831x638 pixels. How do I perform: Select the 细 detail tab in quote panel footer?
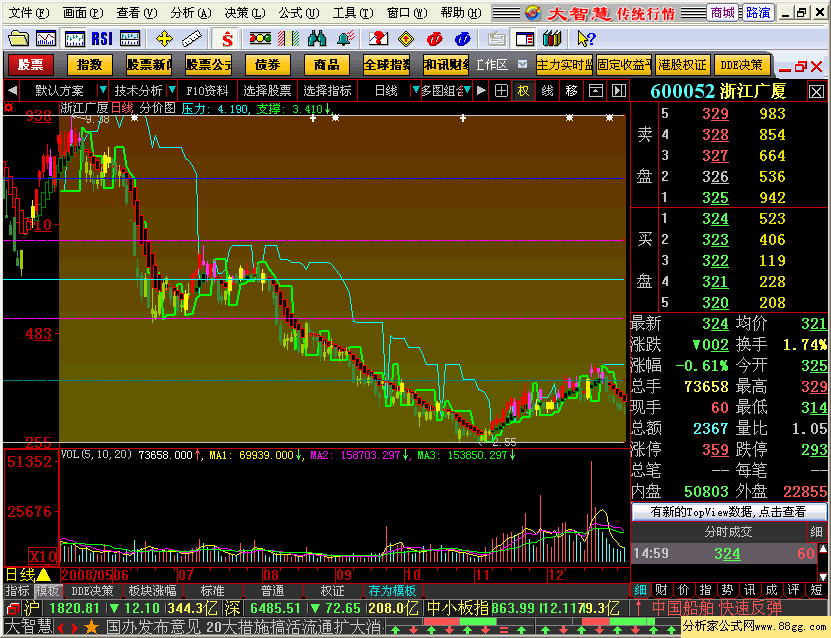click(640, 590)
